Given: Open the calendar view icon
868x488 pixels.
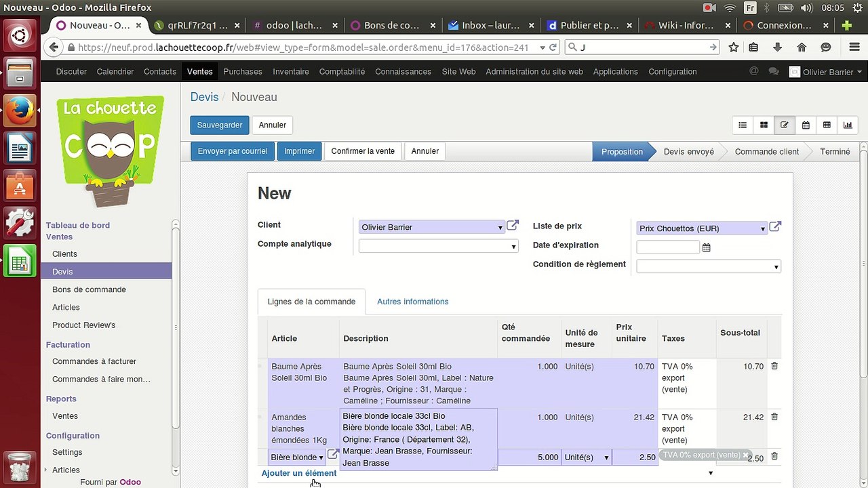Looking at the screenshot, I should tap(806, 125).
